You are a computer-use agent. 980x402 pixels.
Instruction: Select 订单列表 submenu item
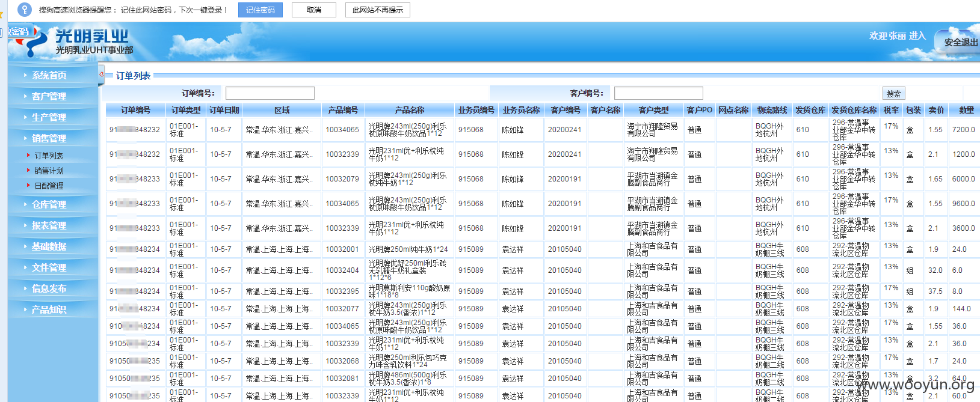click(49, 156)
